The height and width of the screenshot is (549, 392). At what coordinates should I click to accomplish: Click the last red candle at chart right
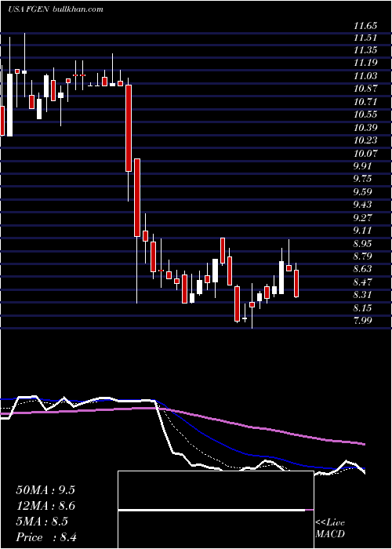296,284
